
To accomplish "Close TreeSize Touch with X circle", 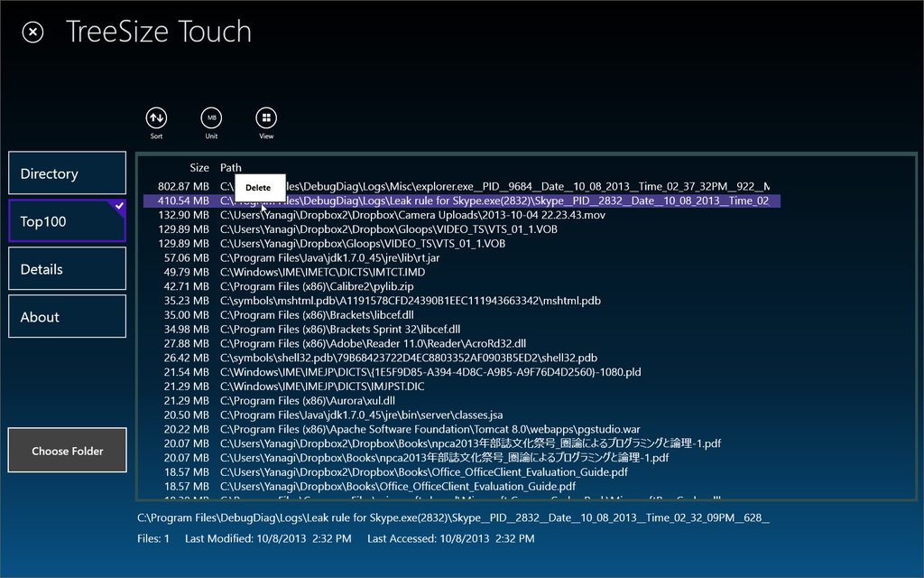I will pyautogui.click(x=33, y=32).
